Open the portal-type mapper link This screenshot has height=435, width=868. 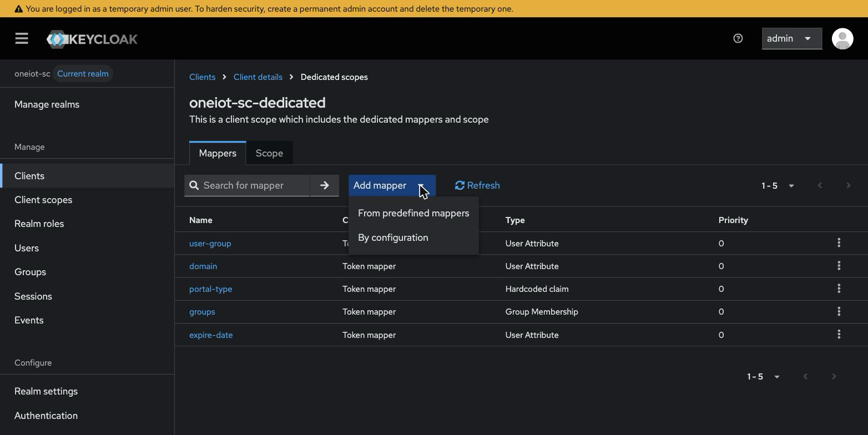pos(211,289)
